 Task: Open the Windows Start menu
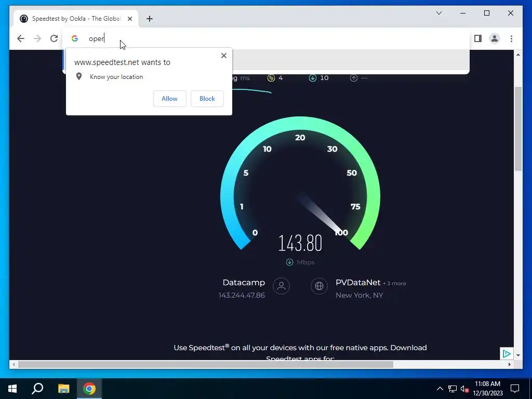pyautogui.click(x=12, y=389)
